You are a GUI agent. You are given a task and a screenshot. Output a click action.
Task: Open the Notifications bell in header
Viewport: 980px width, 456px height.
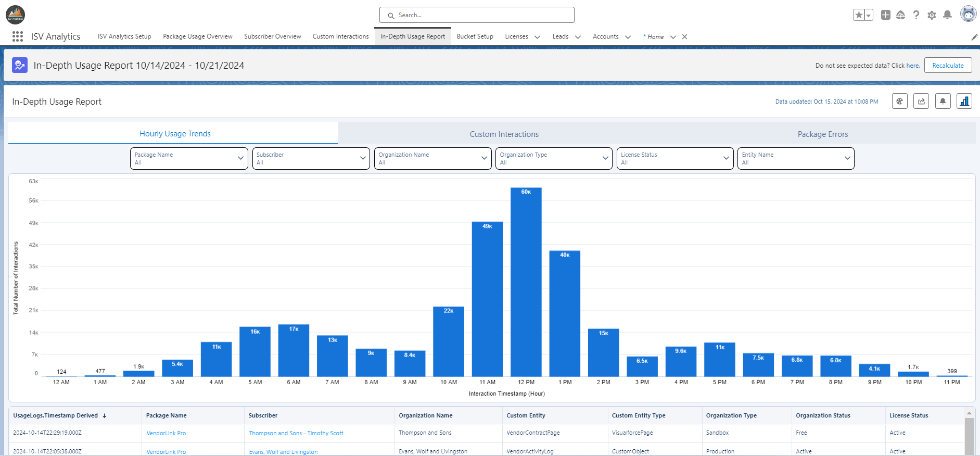(948, 15)
